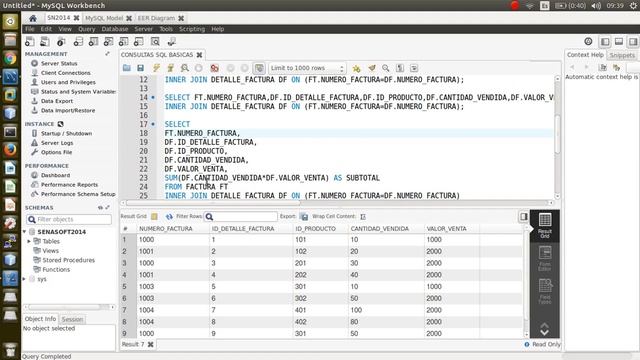Expand the sys schema node
The height and width of the screenshot is (360, 640).
click(24, 279)
